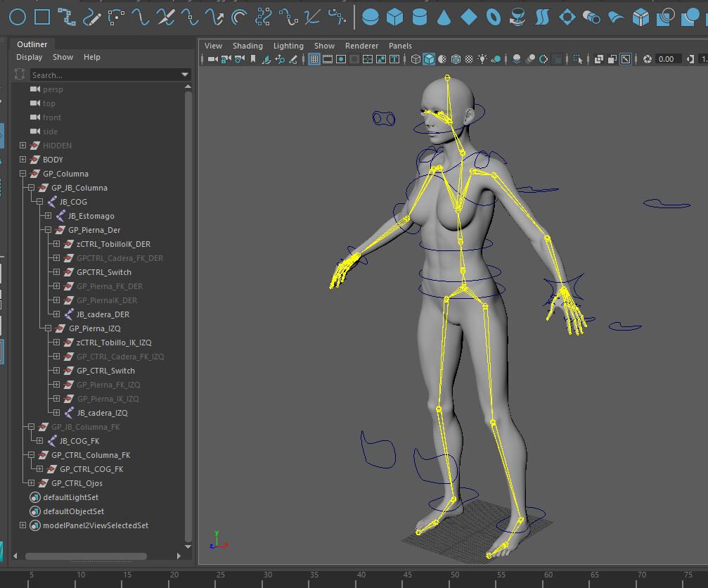
Task: Open the Display menu in the Outliner
Action: point(29,57)
